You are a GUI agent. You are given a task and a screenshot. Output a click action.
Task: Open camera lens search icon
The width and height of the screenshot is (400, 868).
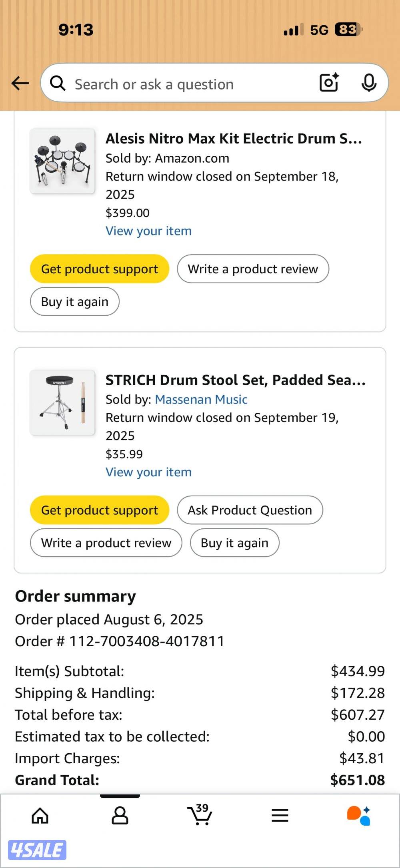coord(329,83)
